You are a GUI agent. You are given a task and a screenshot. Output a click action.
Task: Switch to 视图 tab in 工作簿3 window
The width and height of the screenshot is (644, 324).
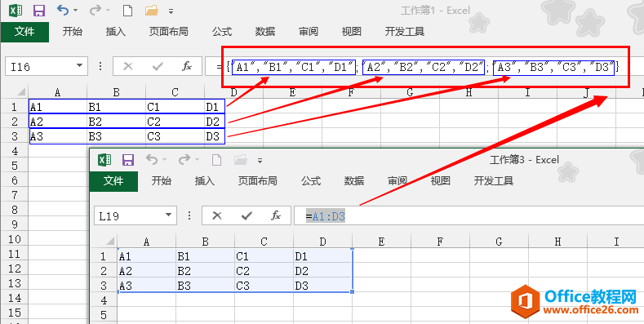click(x=440, y=180)
